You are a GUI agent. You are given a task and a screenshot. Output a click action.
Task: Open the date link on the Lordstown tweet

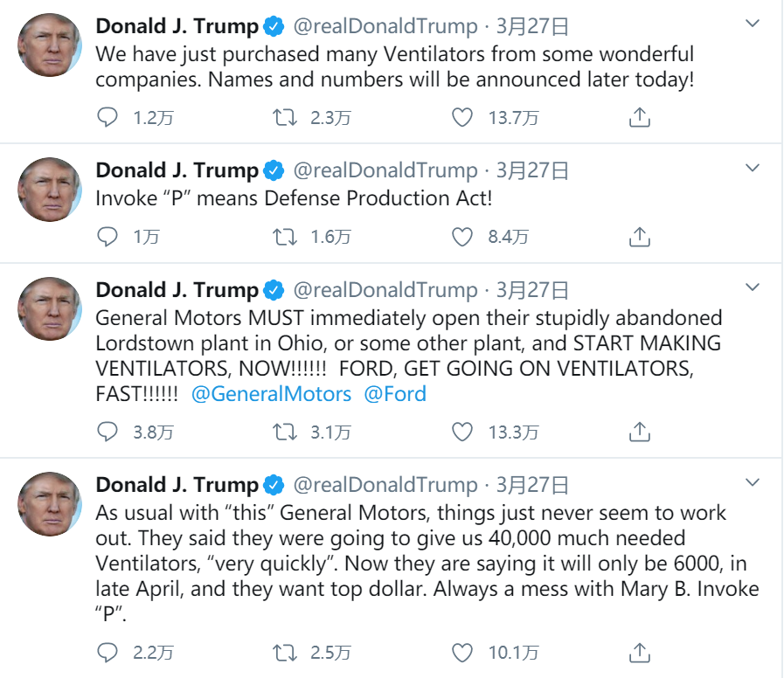532,290
